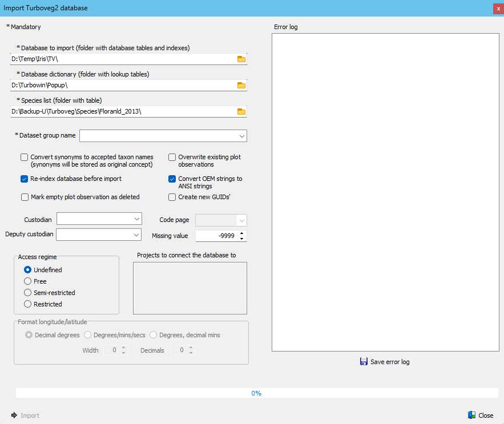Increase Missing value with up arrow
This screenshot has width=504, height=424.
[243, 233]
